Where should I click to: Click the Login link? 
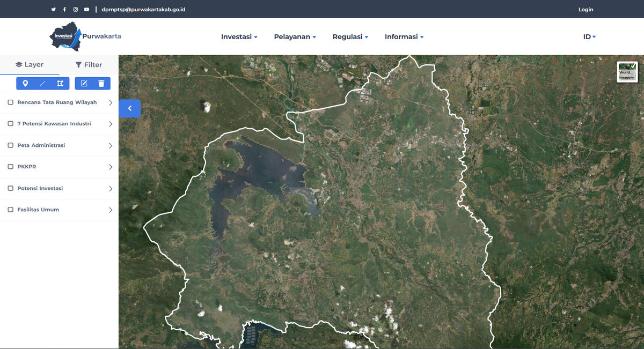coord(586,10)
